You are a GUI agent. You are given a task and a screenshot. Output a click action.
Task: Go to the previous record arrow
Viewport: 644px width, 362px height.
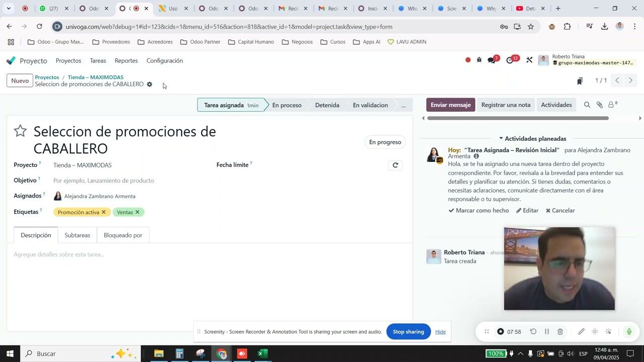[x=617, y=81]
